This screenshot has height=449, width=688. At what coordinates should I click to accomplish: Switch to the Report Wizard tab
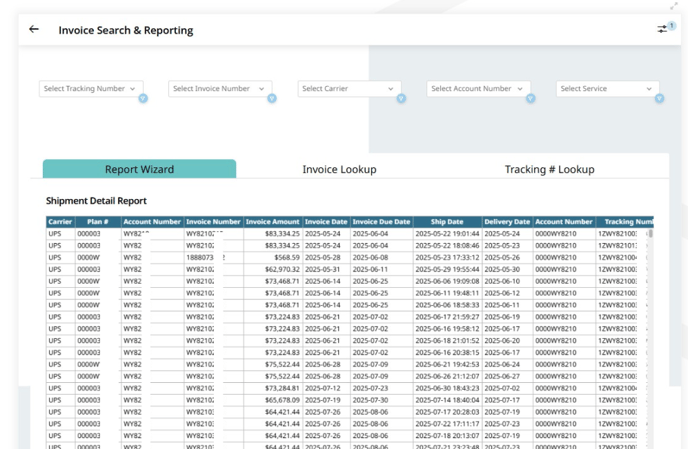pyautogui.click(x=139, y=169)
